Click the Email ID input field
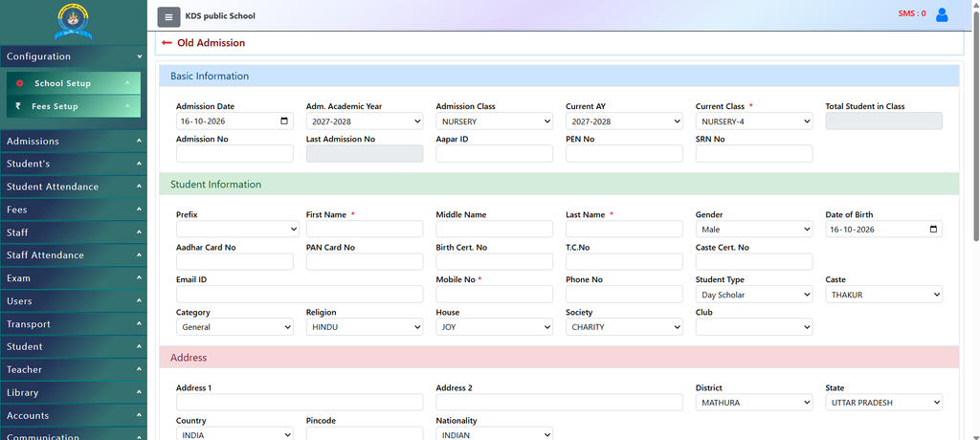980x440 pixels. [300, 295]
